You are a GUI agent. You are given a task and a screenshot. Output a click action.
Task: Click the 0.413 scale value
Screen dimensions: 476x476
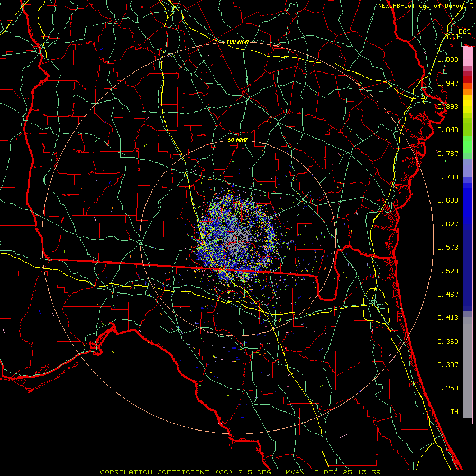448,317
